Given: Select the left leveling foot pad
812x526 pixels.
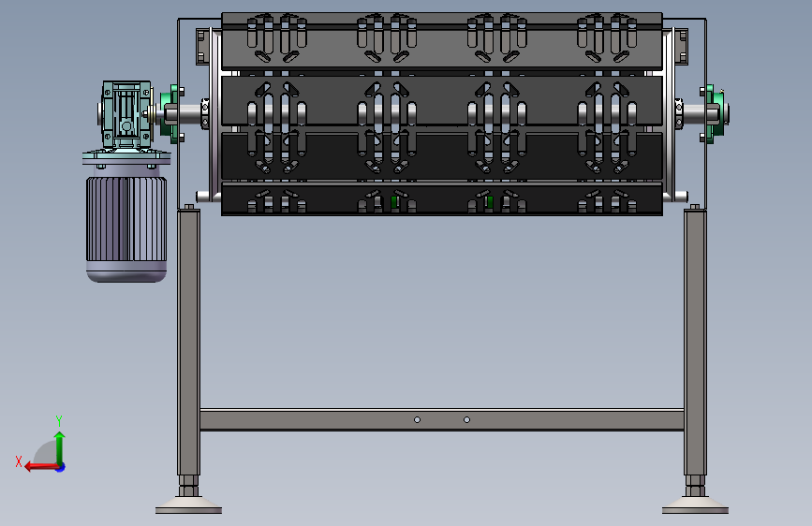Looking at the screenshot, I should coord(188,505).
